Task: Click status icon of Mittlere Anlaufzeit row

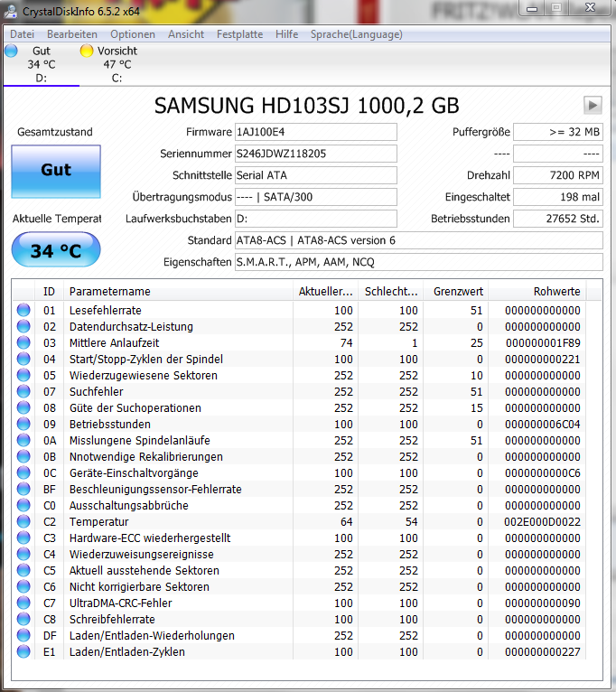Action: click(x=23, y=343)
